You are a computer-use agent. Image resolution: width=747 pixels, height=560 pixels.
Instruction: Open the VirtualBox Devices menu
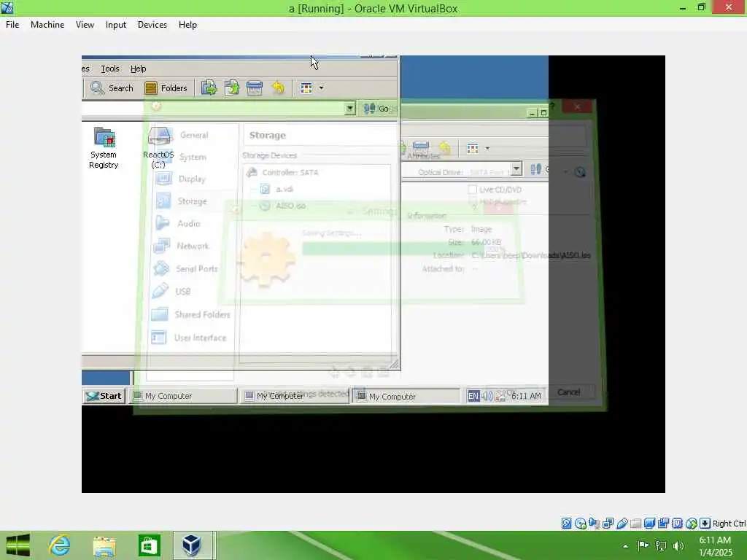152,25
